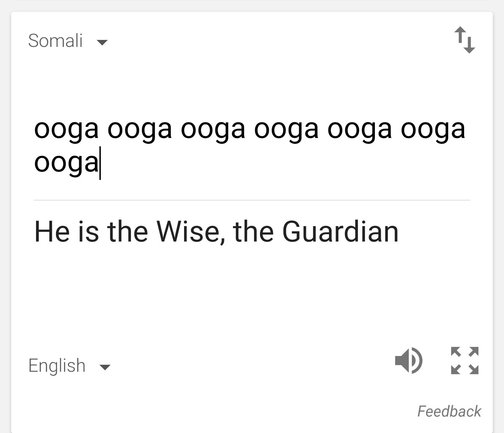Place cursor after the last 'ooga' word
The width and height of the screenshot is (504, 433).
pyautogui.click(x=100, y=163)
